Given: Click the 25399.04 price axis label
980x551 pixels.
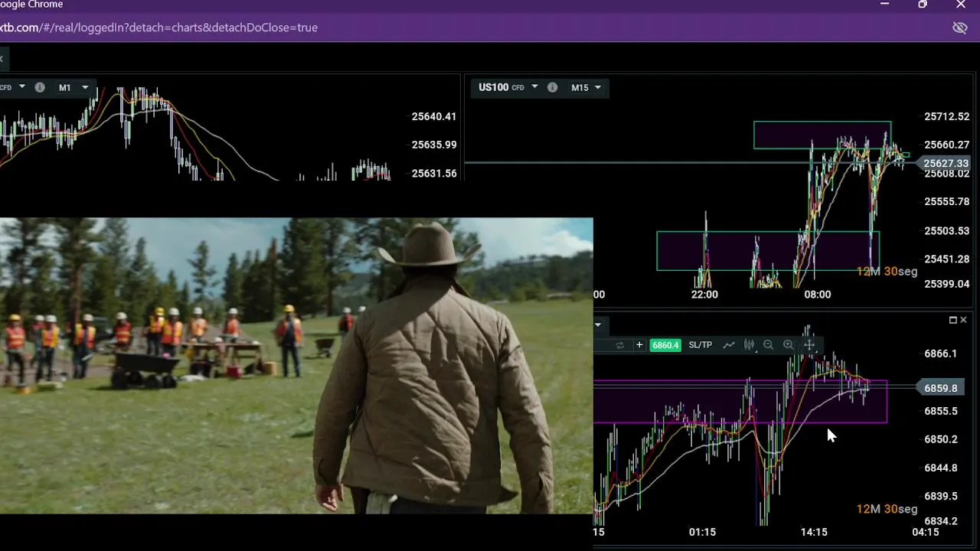Looking at the screenshot, I should coord(947,283).
